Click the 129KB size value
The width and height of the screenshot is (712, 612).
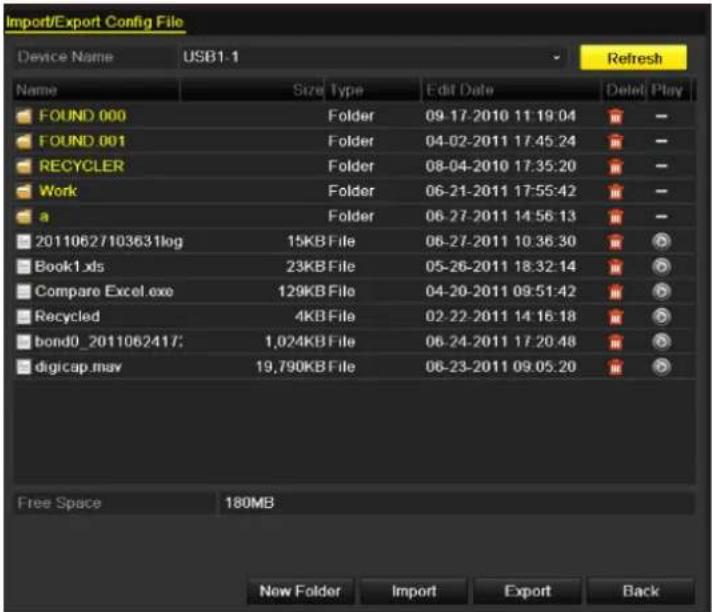[302, 291]
